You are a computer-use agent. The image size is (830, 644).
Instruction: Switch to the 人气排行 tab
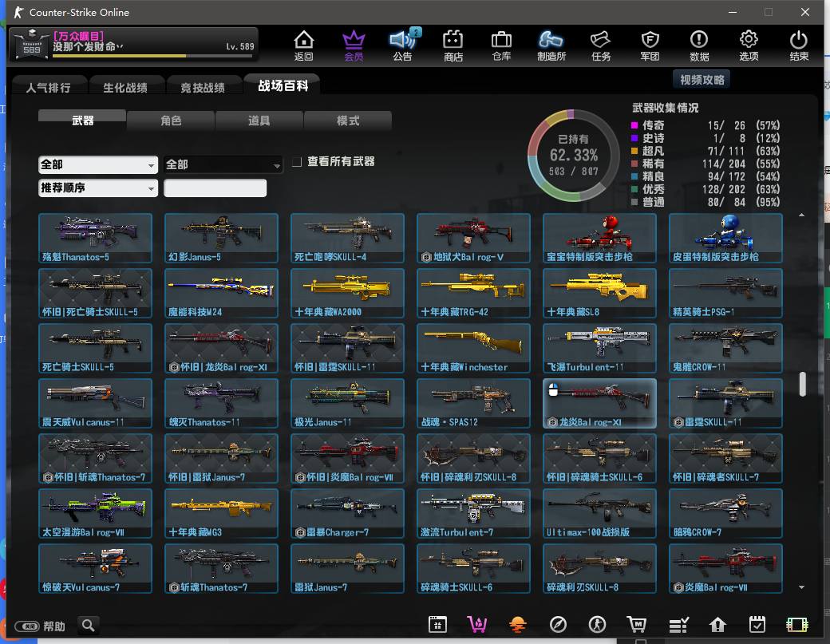click(48, 87)
